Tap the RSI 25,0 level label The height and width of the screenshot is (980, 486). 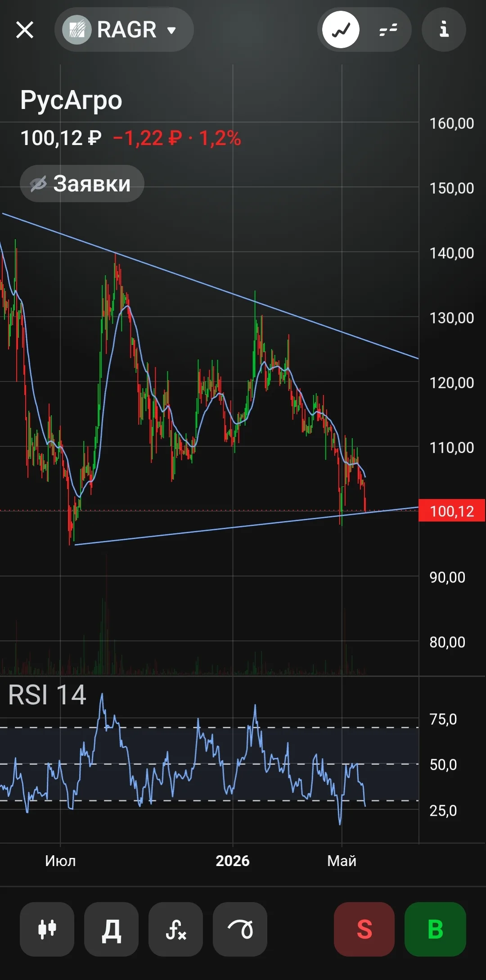tap(443, 811)
